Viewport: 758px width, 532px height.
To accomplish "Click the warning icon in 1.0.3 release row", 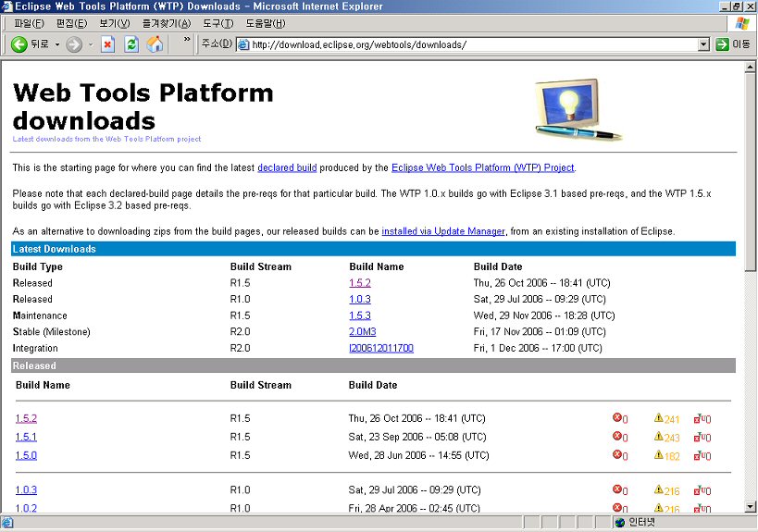I will pos(658,489).
